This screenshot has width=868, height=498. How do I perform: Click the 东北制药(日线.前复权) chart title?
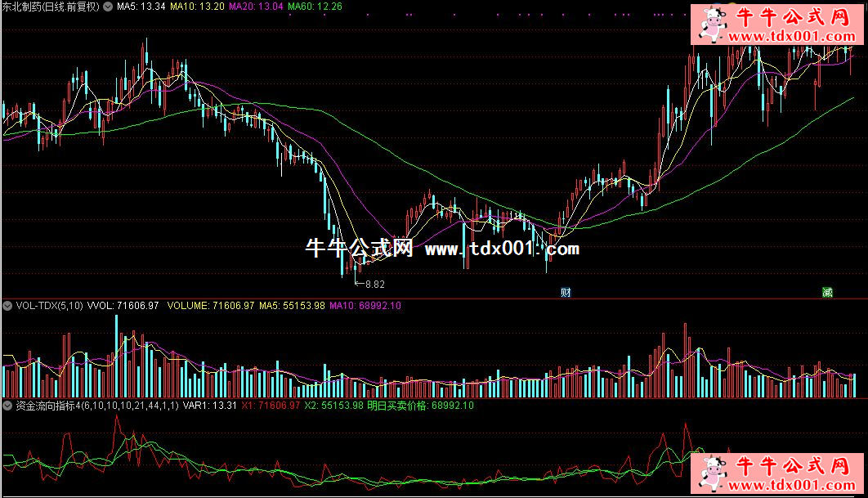51,7
